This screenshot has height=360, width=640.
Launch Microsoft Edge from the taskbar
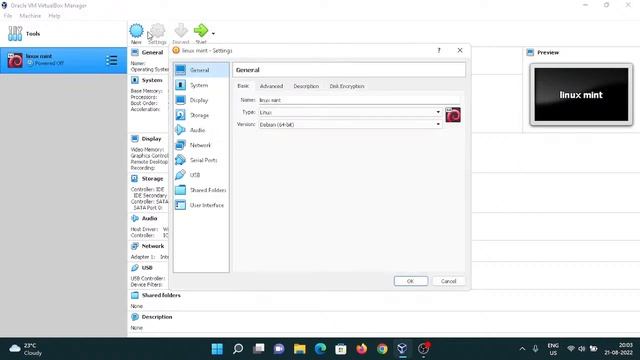[x=320, y=349]
